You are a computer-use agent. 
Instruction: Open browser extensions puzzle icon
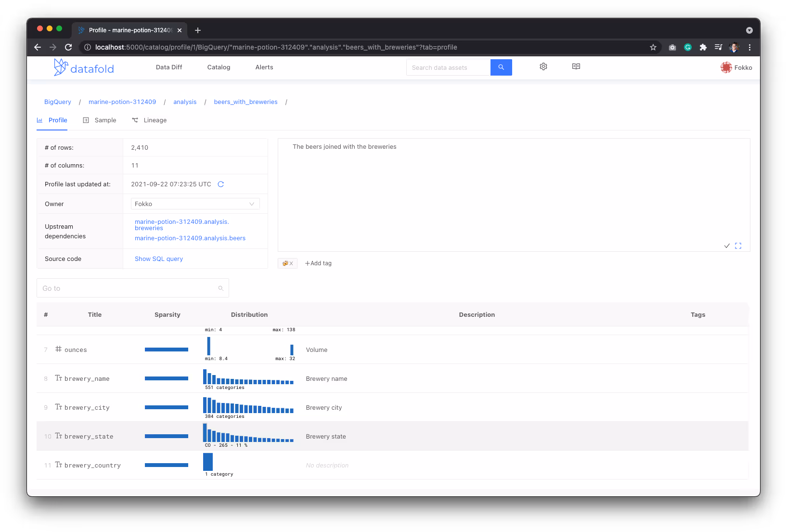(703, 47)
